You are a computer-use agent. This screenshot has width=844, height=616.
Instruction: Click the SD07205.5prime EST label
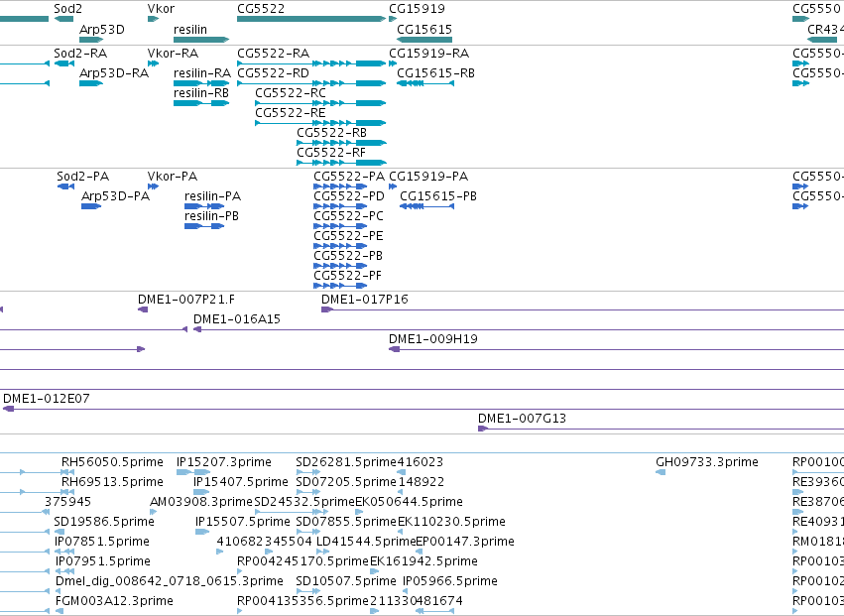346,482
